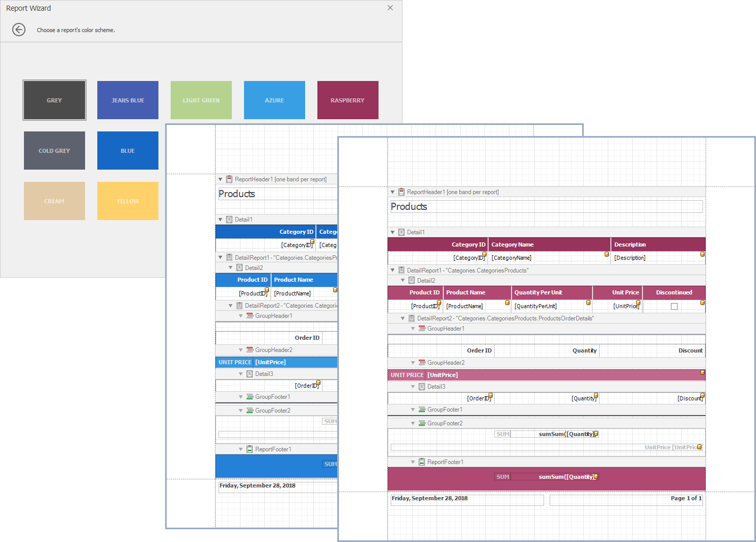Collapse Detail1 band in blue report
756x542 pixels.
point(221,220)
